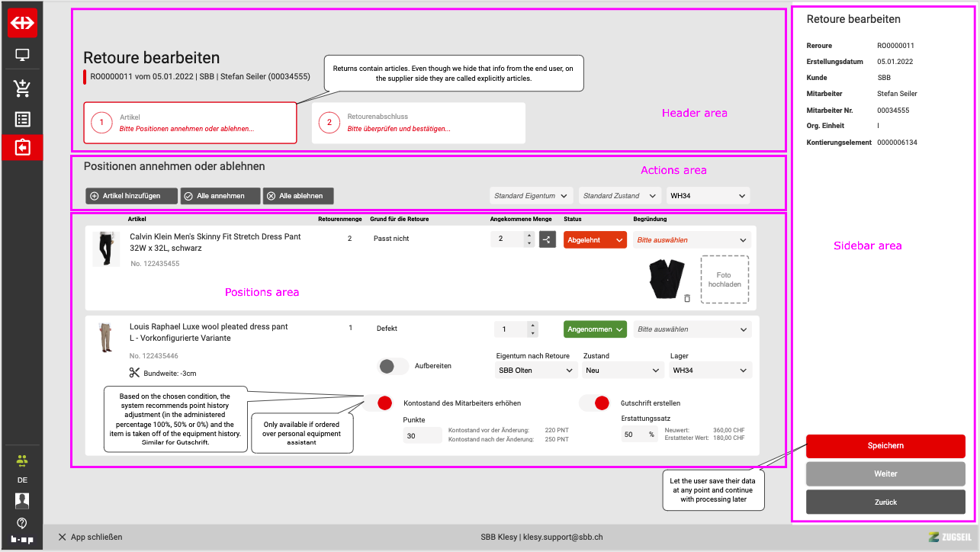This screenshot has width=980, height=552.
Task: Switch to the Retourenabschluss step 2 tab
Action: click(418, 123)
